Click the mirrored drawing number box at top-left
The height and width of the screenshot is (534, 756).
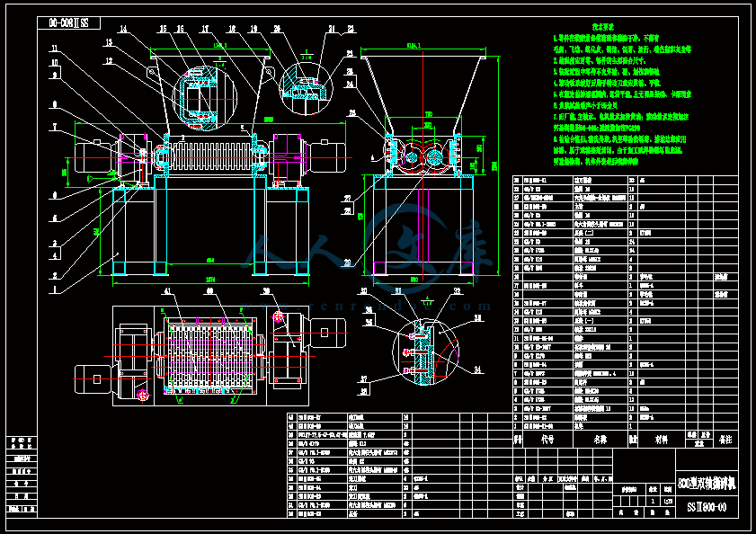[x=69, y=22]
